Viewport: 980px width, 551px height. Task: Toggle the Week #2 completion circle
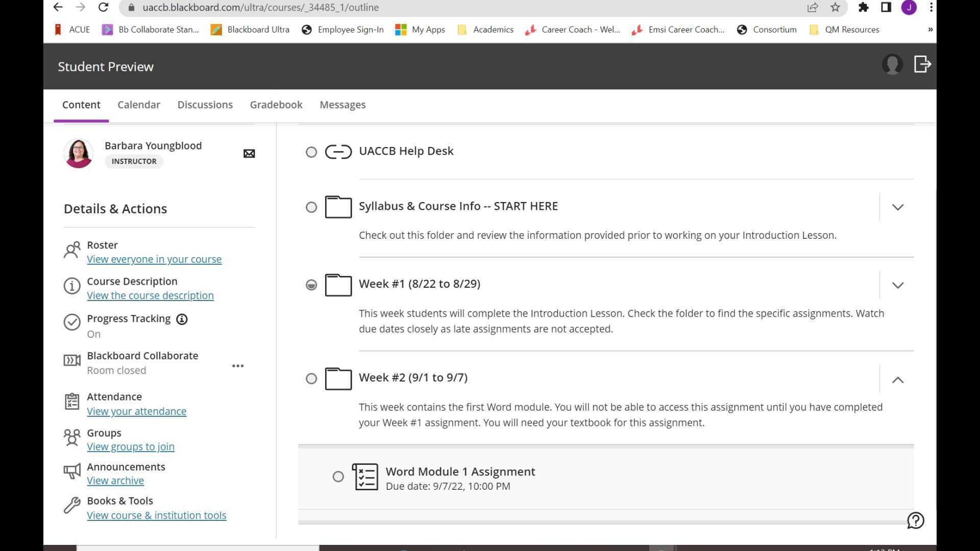coord(311,378)
